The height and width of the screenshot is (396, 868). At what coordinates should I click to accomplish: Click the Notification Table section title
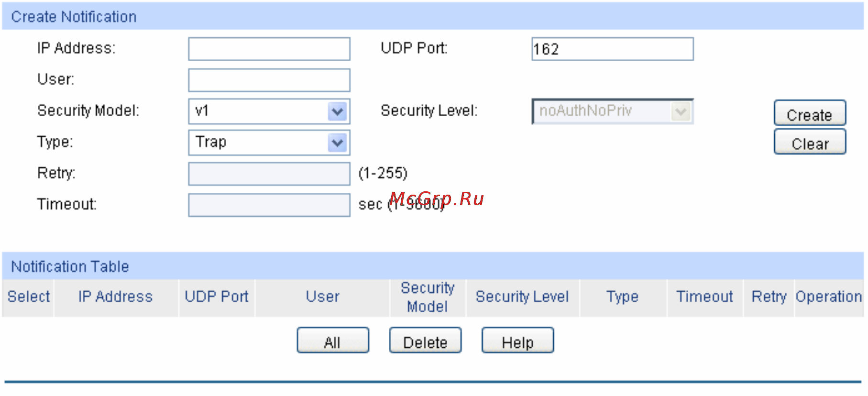coord(70,266)
